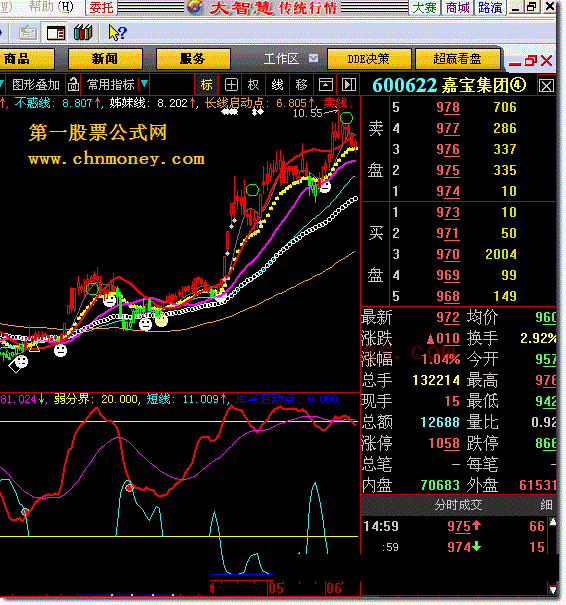The height and width of the screenshot is (605, 566).
Task: Click sell level 1 price 974
Action: [448, 191]
